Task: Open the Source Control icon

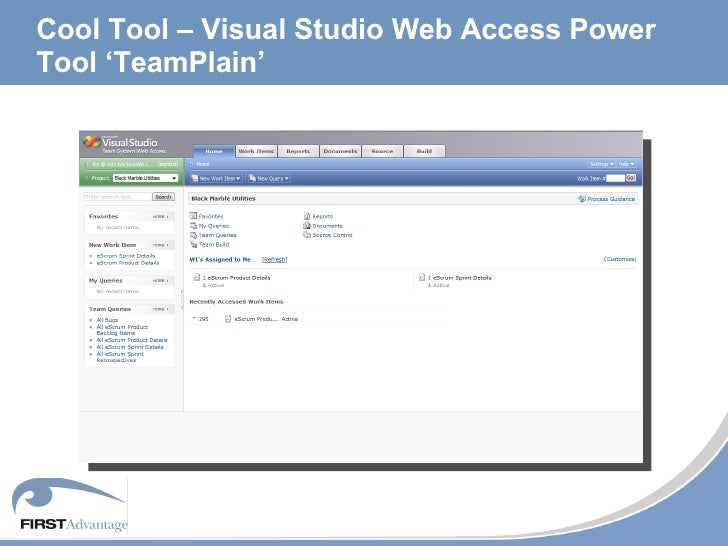Action: [x=307, y=235]
